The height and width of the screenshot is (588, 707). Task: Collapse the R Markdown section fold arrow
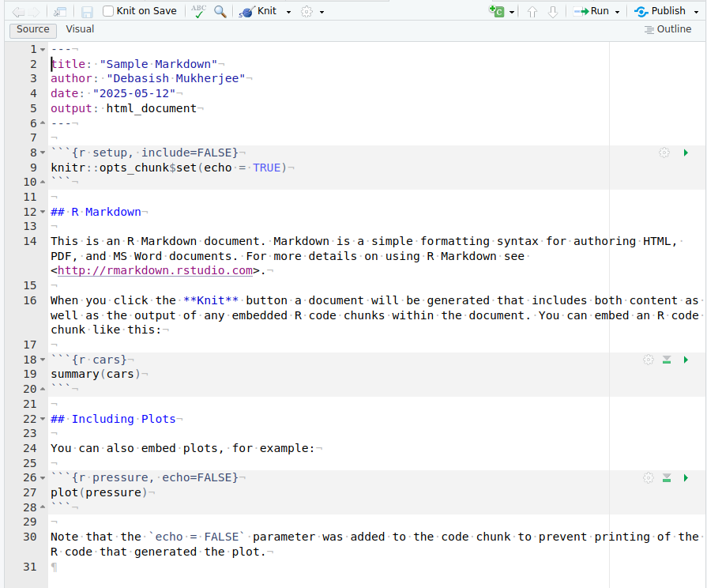click(x=43, y=213)
